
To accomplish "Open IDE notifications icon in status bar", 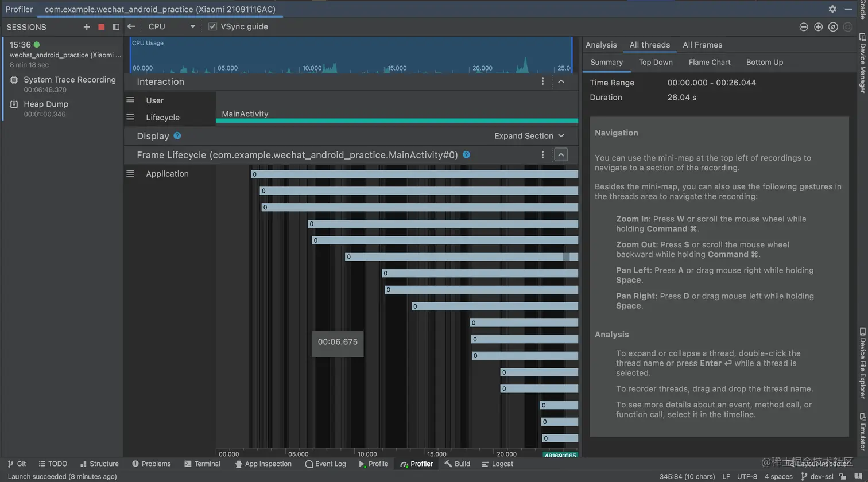I will pos(859,476).
